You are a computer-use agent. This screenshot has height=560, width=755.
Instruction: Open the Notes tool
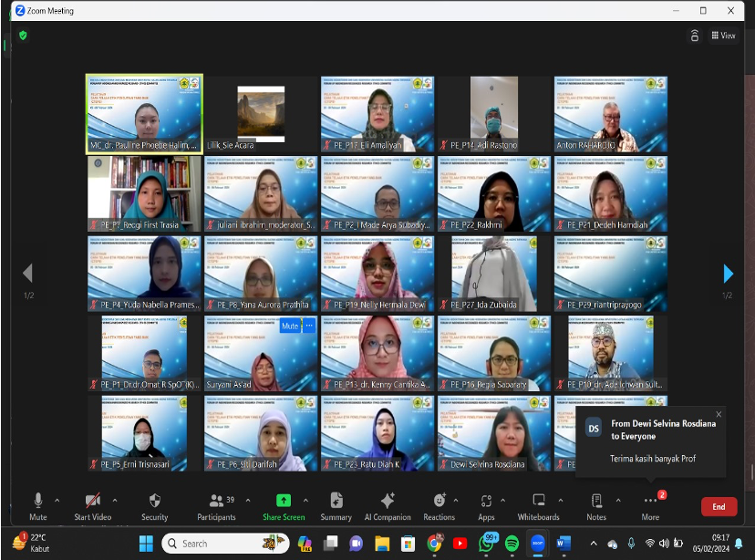596,504
